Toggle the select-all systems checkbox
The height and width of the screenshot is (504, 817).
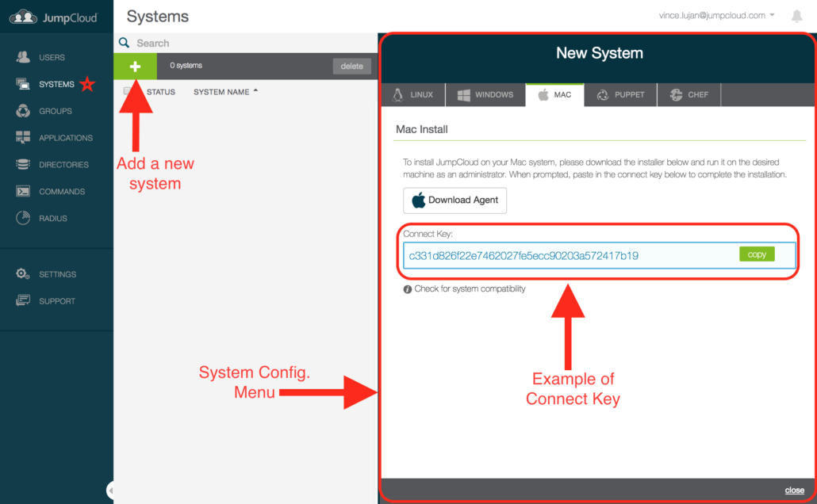128,92
